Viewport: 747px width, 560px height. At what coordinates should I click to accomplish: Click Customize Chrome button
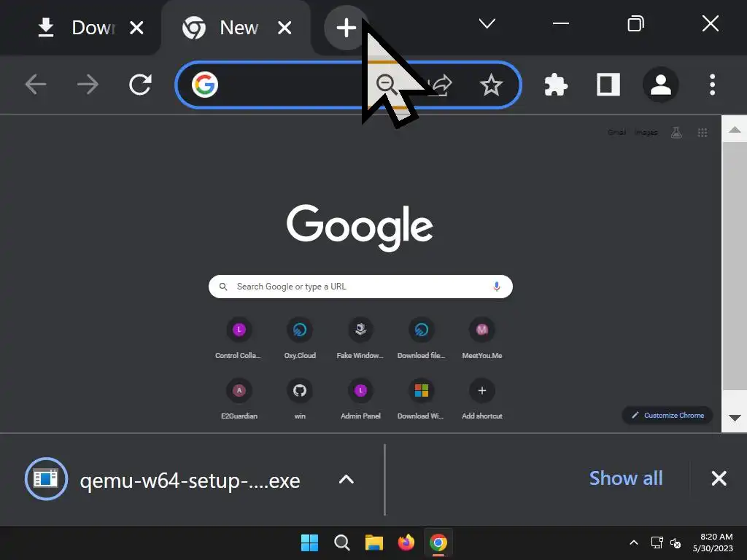(667, 415)
